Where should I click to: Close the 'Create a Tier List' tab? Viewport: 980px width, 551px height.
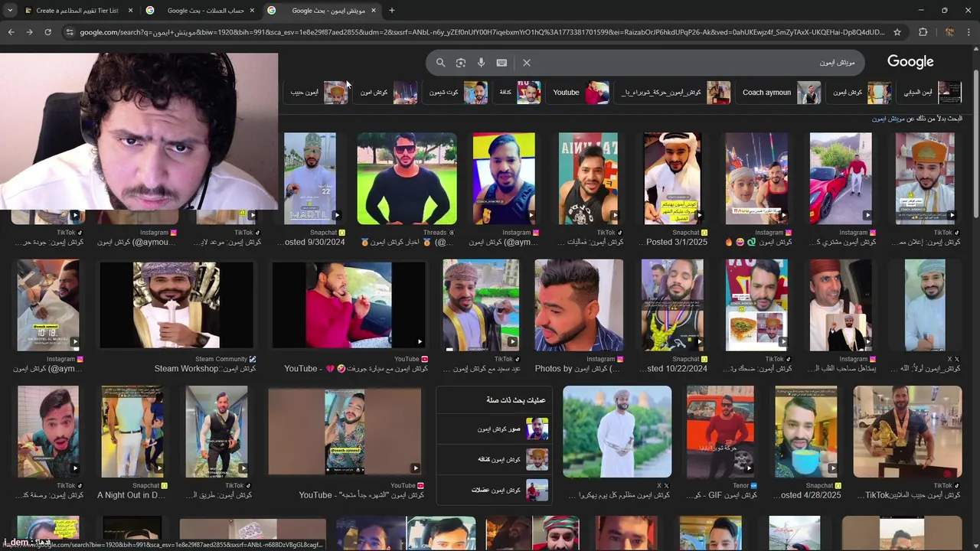tap(130, 11)
